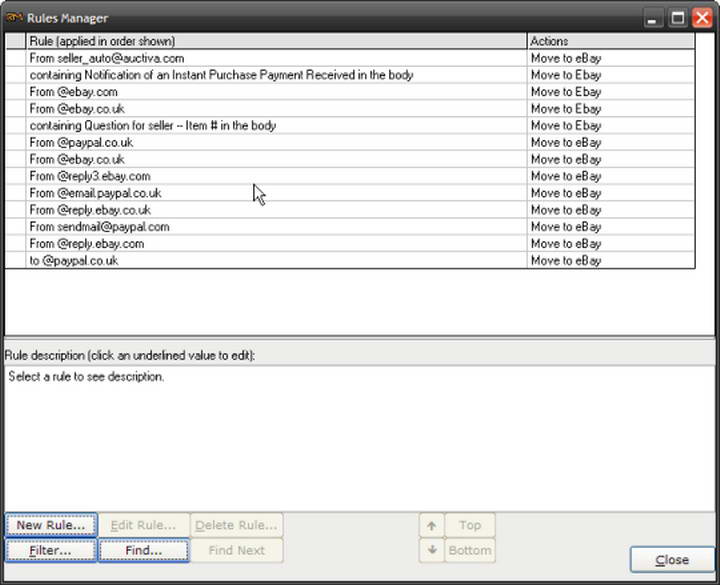Select rule From seller_auto@auctiva.com
Screen dimensions: 720x585
(x=276, y=58)
